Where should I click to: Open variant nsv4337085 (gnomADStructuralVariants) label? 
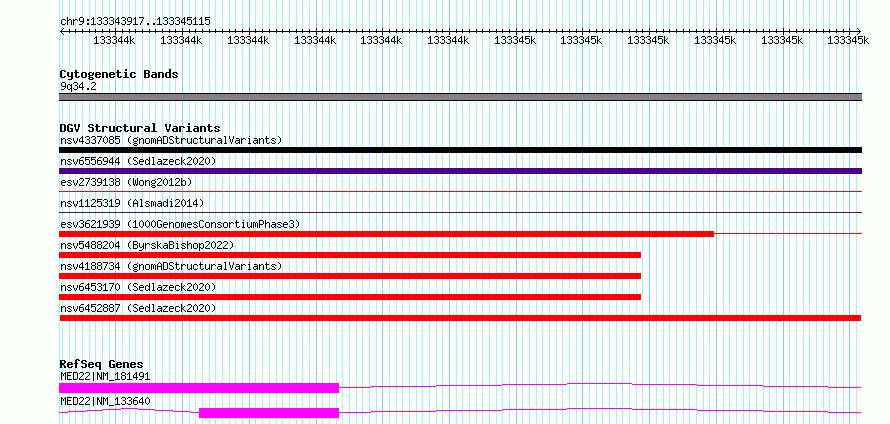click(x=171, y=140)
